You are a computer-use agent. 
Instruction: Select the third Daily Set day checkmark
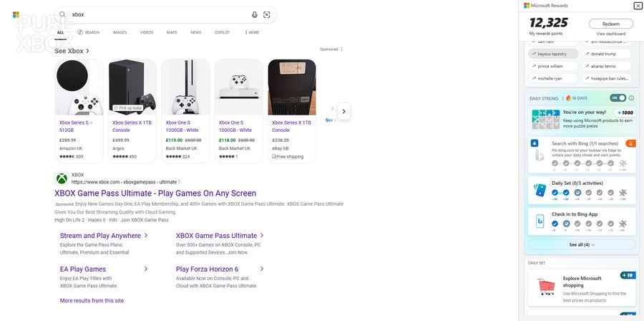pyautogui.click(x=577, y=192)
